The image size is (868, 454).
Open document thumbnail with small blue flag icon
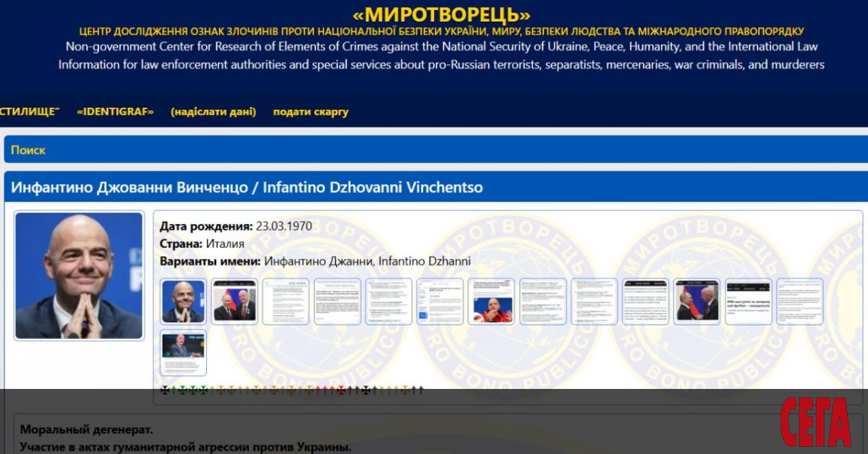pyautogui.click(x=440, y=301)
